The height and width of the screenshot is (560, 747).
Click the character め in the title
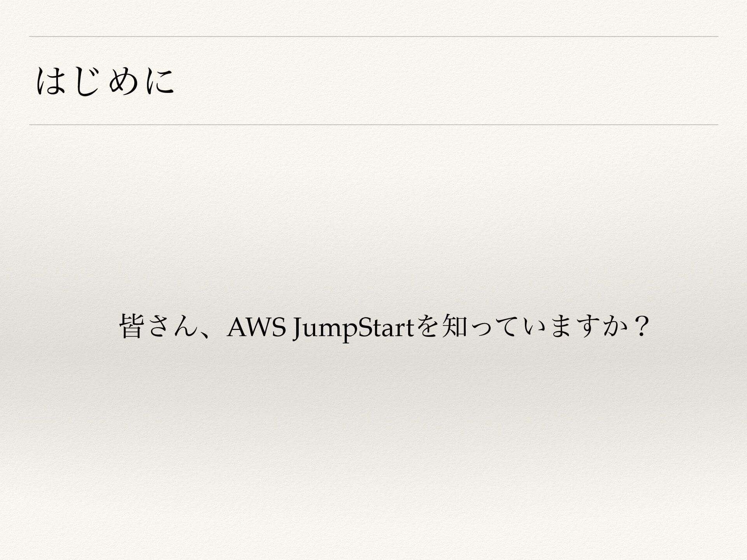pyautogui.click(x=123, y=81)
